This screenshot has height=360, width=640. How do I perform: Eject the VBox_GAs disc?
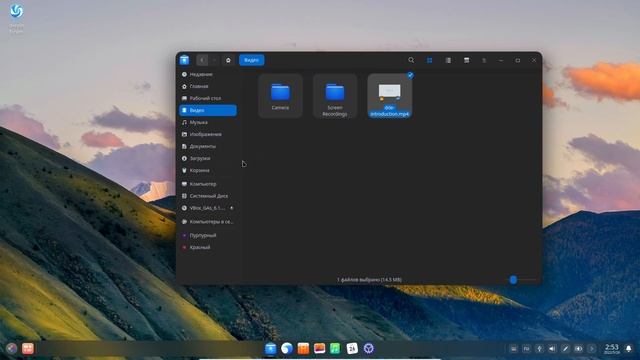pos(231,208)
